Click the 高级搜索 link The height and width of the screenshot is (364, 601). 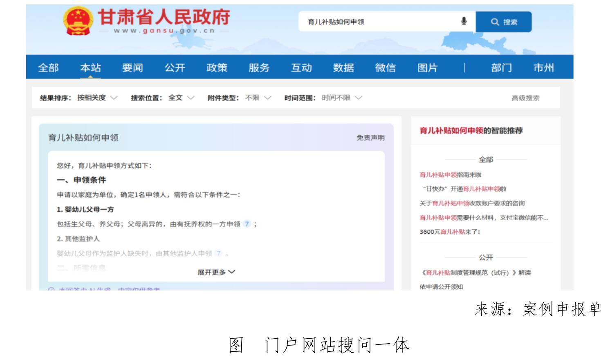525,98
